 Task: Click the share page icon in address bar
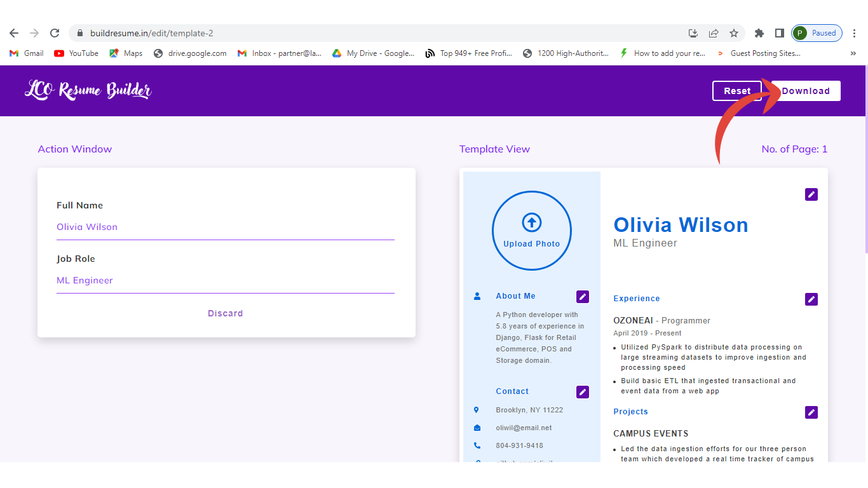pyautogui.click(x=714, y=33)
